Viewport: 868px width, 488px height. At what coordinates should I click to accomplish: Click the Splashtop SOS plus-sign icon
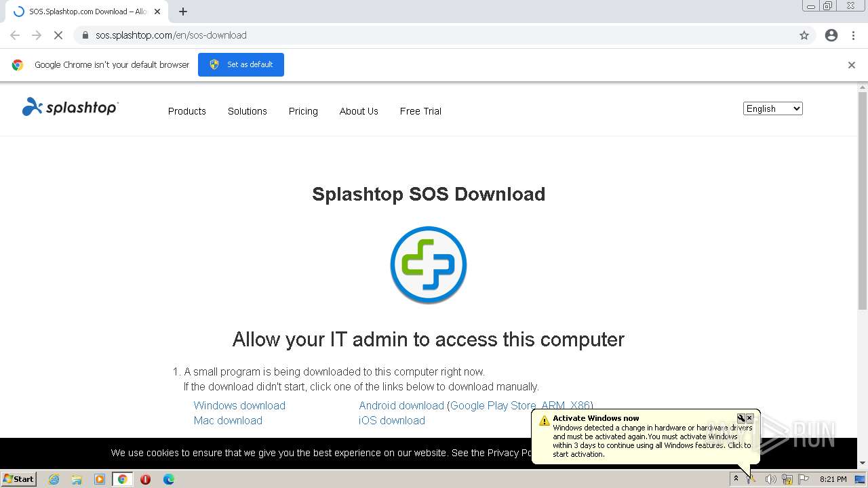tap(429, 265)
